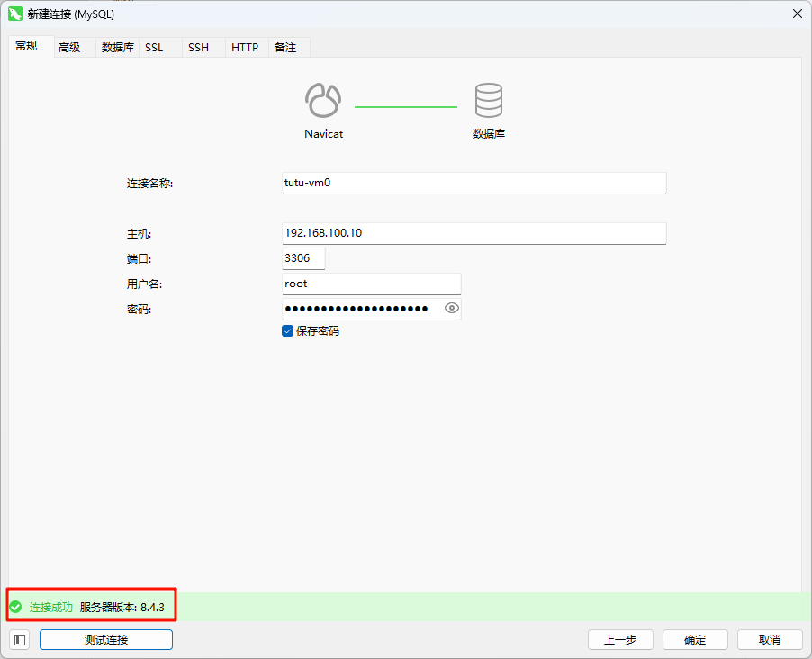Screen dimensions: 812x659
Task: Click the 端口 port input field
Action: coord(303,258)
